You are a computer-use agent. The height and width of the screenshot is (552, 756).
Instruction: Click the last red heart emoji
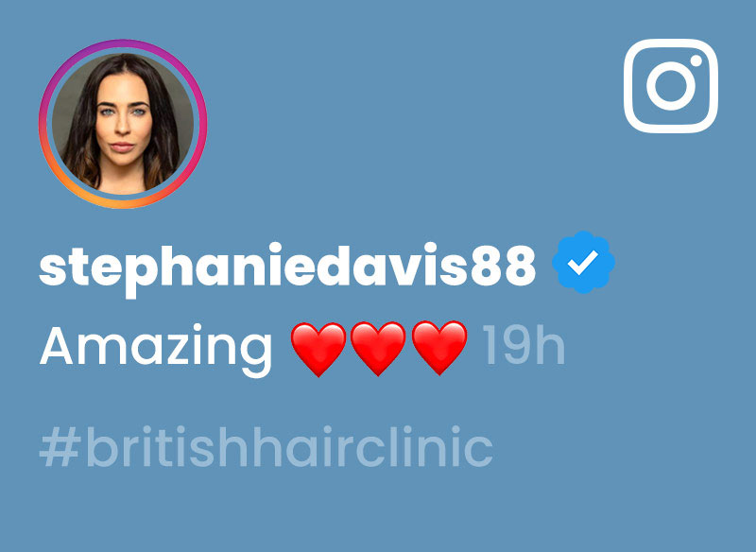(x=439, y=349)
